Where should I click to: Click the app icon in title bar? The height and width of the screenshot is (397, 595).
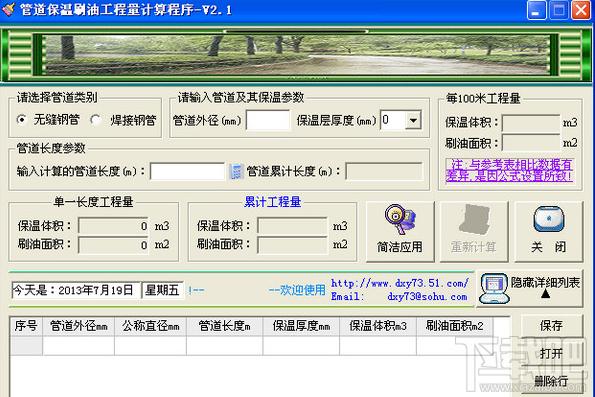tap(8, 9)
